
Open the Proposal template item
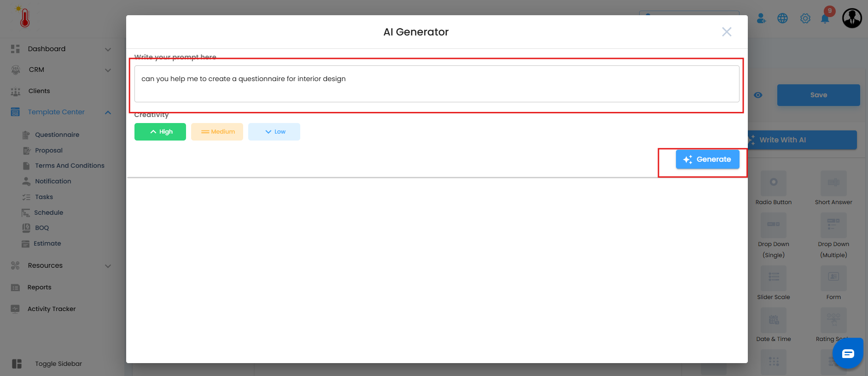click(49, 150)
